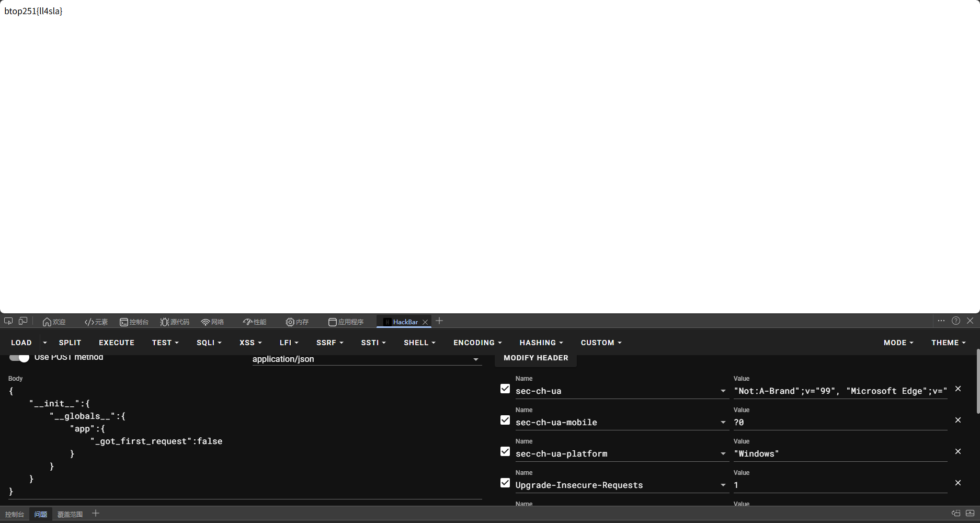Open the SSTI dropdown menu
The width and height of the screenshot is (980, 523).
click(373, 343)
